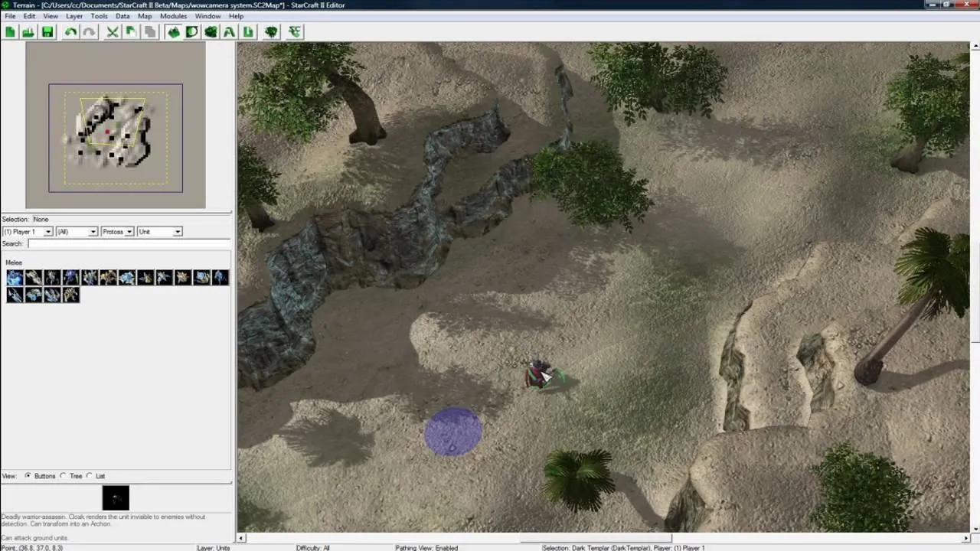Select third unit icon in Melee top row
Screen dimensions: 980x551
(x=52, y=277)
